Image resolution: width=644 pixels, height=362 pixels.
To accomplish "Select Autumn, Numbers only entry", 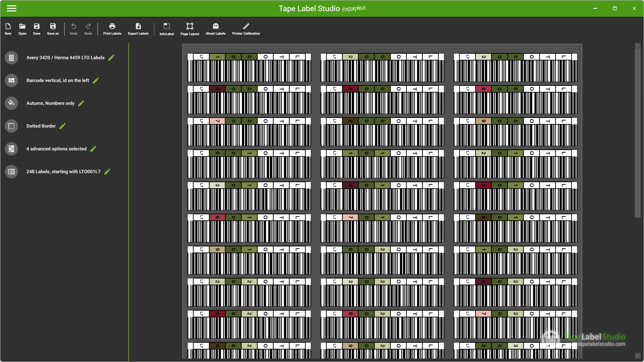I will tap(51, 103).
